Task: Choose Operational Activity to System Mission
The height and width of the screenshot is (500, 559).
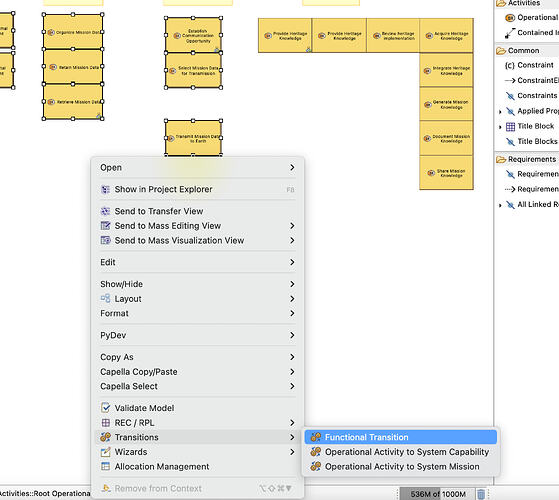Action: 401,467
